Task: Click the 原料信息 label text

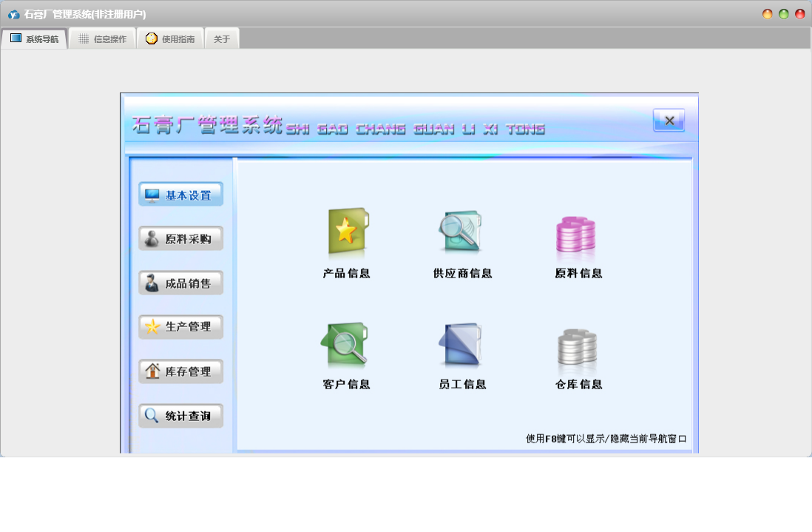Action: point(578,274)
